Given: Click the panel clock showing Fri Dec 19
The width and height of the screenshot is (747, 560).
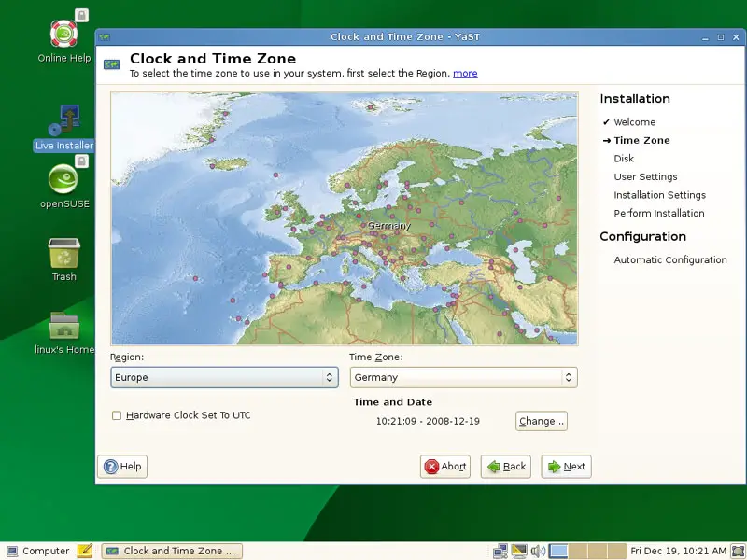Looking at the screenshot, I should (x=678, y=551).
